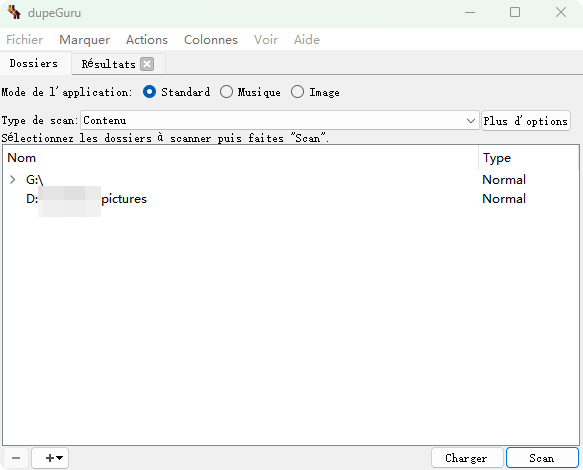Click the Scan button
The height and width of the screenshot is (470, 583).
point(542,458)
